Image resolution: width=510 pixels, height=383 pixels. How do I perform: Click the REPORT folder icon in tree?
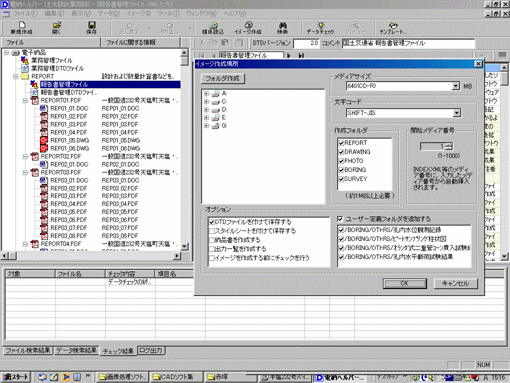tap(25, 76)
